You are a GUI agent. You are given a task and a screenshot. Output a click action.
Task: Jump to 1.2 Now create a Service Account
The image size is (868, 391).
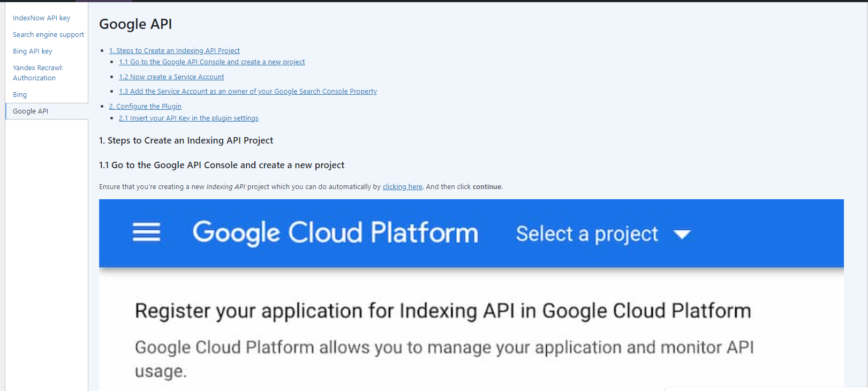pos(171,77)
